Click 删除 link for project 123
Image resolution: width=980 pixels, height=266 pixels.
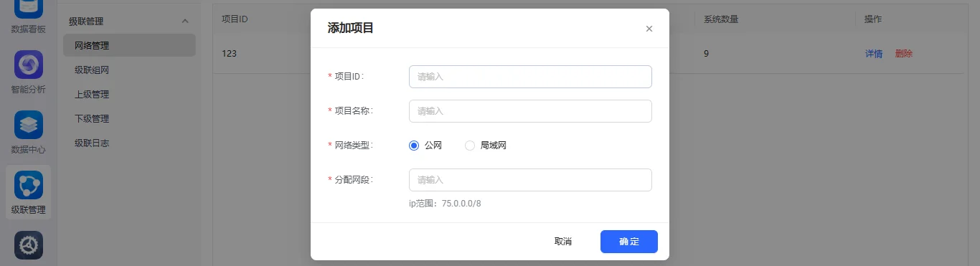coord(904,54)
